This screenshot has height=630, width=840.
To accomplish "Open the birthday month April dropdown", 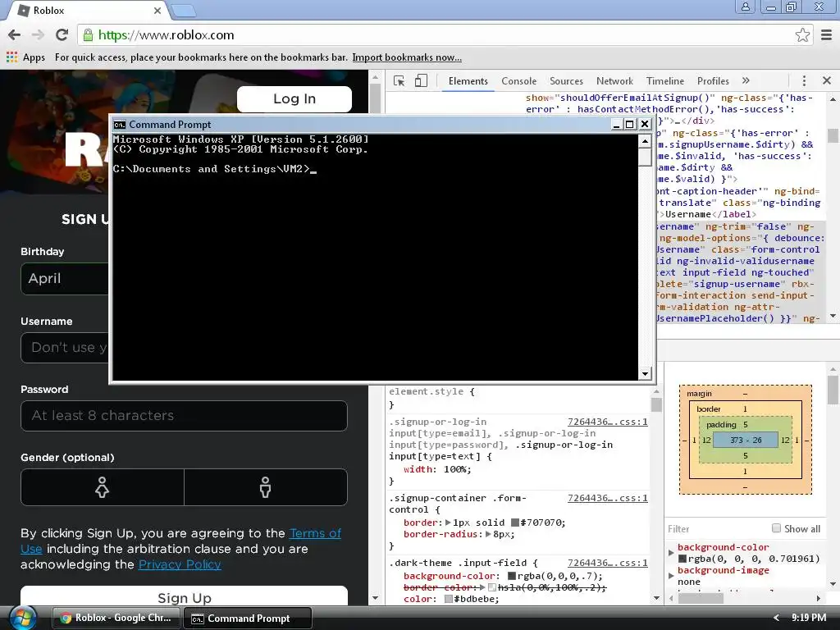I will click(x=65, y=279).
